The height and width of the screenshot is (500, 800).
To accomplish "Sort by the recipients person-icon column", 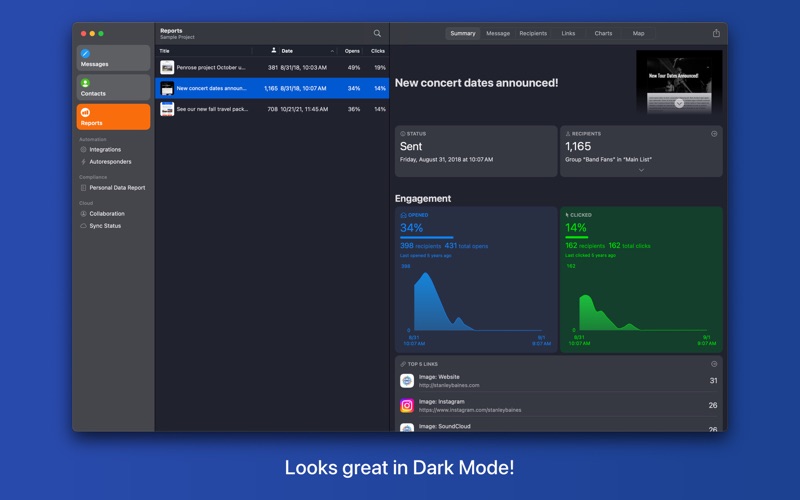I will tap(273, 51).
